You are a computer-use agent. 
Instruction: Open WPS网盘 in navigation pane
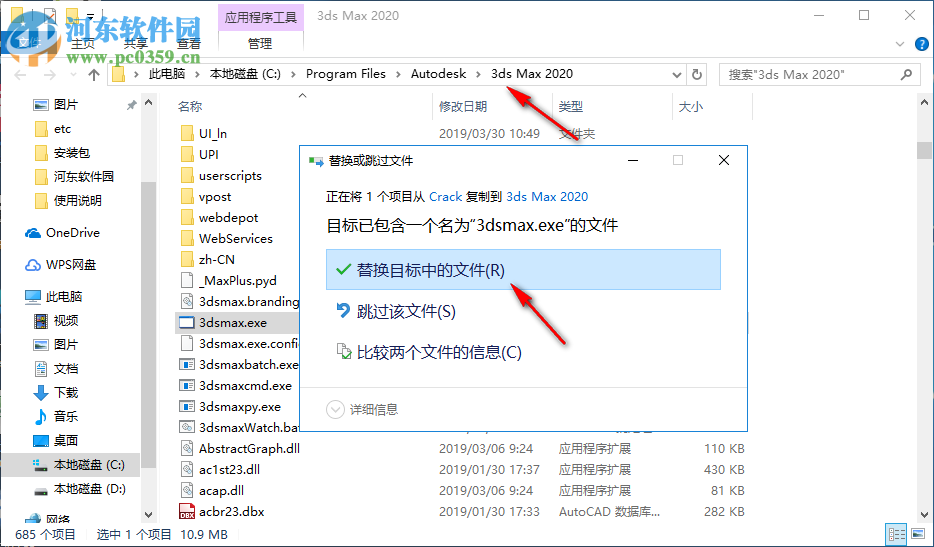(60, 265)
